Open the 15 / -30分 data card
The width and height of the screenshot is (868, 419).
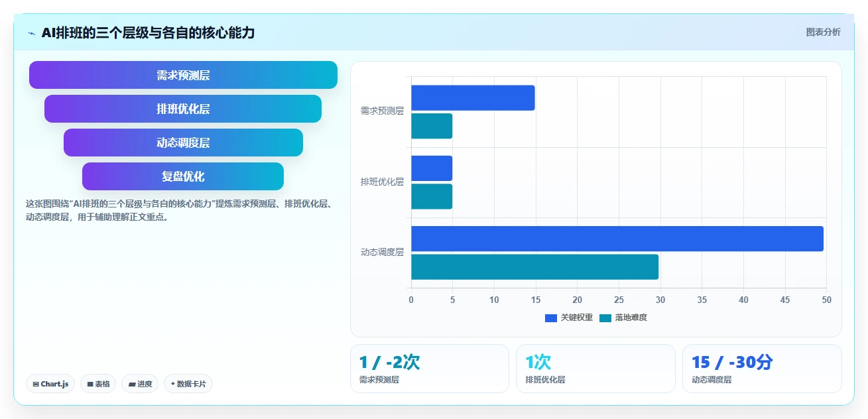click(762, 369)
